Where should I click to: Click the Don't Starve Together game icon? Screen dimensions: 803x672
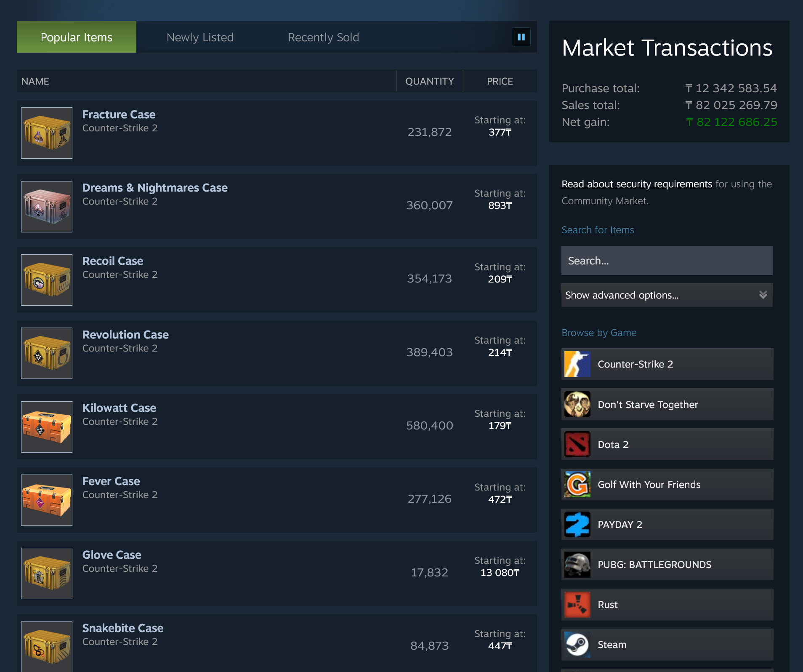[x=577, y=404]
